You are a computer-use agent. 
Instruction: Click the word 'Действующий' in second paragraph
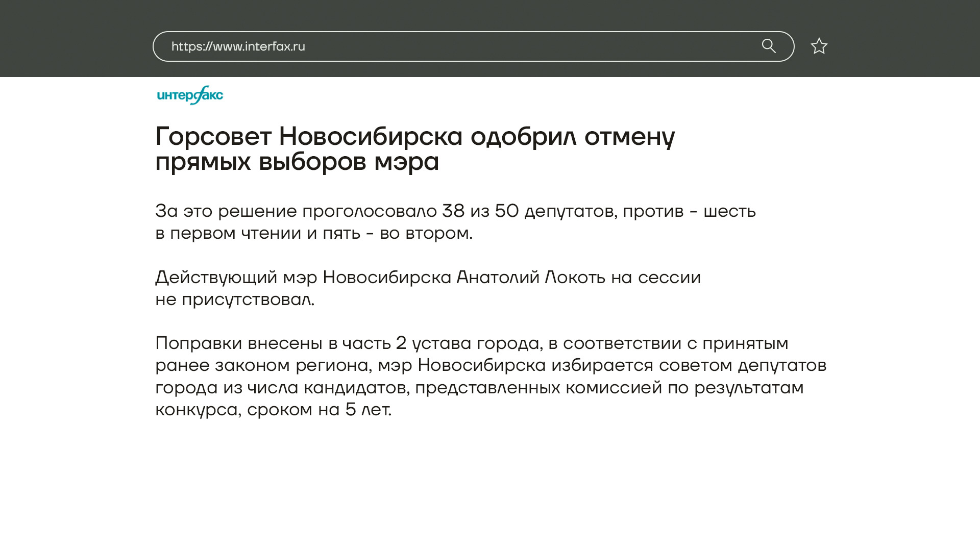[216, 277]
